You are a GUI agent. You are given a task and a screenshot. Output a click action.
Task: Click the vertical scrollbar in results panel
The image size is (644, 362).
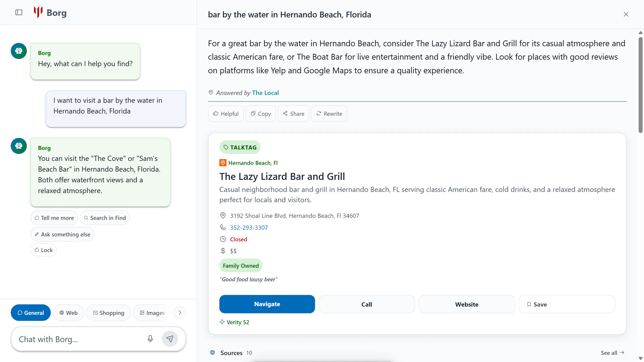[640, 85]
